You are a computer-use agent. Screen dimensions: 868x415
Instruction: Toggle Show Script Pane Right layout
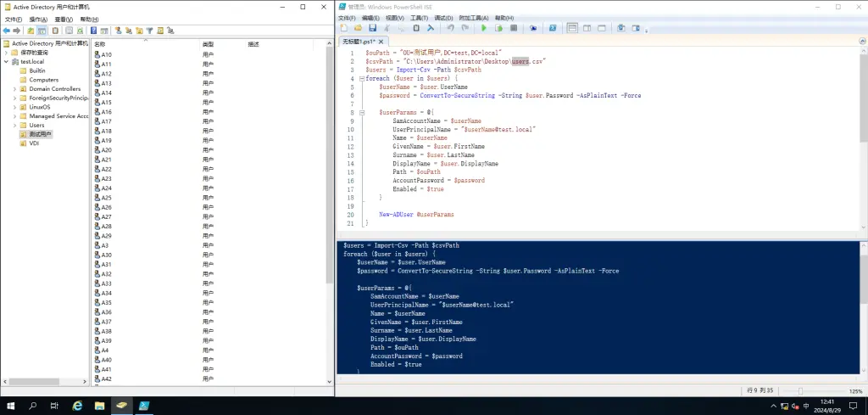(587, 28)
